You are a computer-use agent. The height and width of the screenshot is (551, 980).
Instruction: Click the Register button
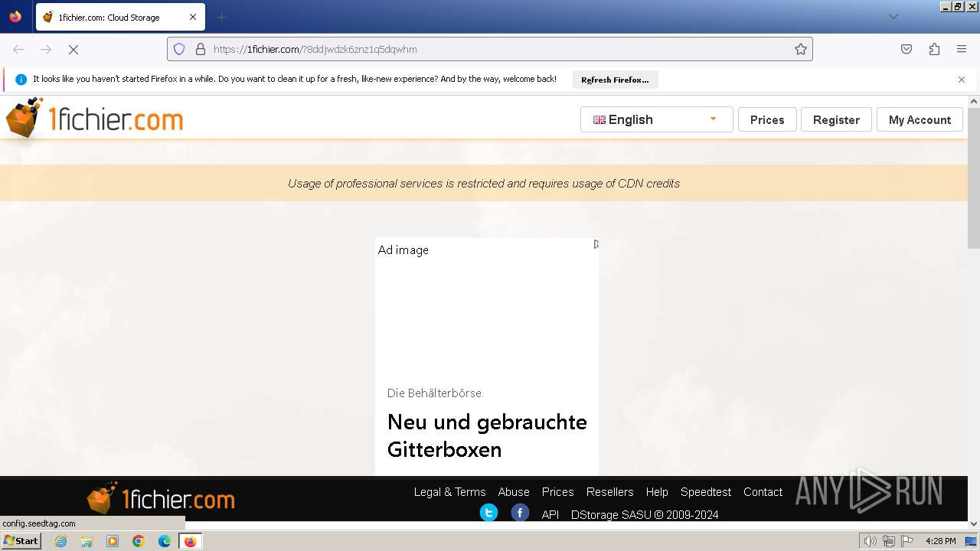(x=836, y=119)
